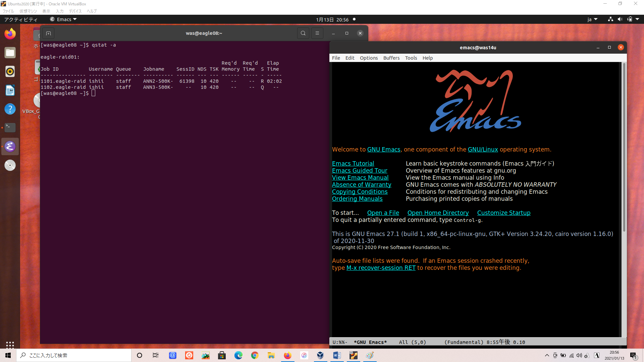Open the Copying Conditions link

tap(360, 192)
